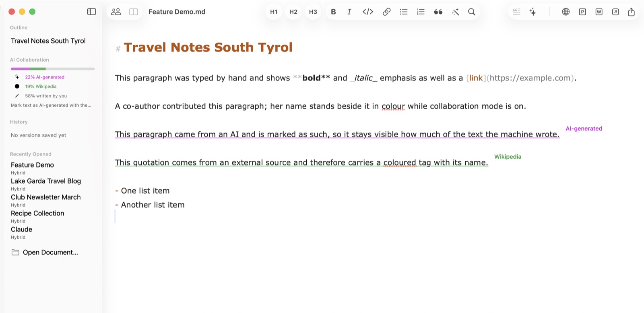Insert inline code formatting
This screenshot has width=644, height=313.
click(368, 12)
